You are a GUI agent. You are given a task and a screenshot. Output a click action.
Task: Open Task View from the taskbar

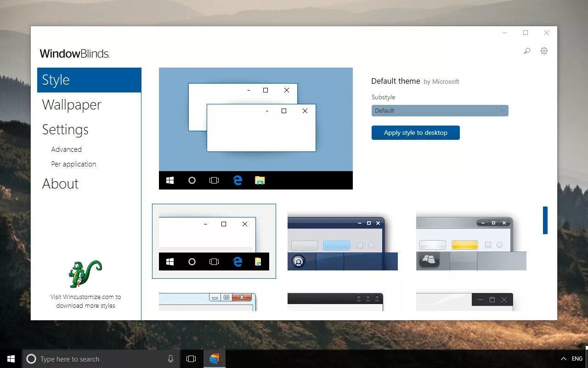[x=191, y=359]
